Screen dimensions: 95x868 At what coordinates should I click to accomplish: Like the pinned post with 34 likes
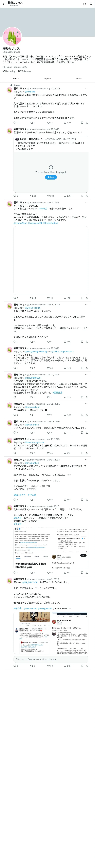50,123
